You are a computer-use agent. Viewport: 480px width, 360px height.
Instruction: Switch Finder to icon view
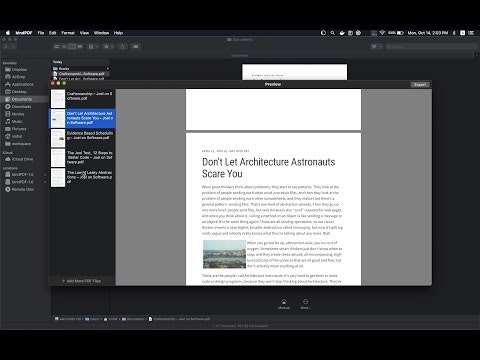(57, 47)
